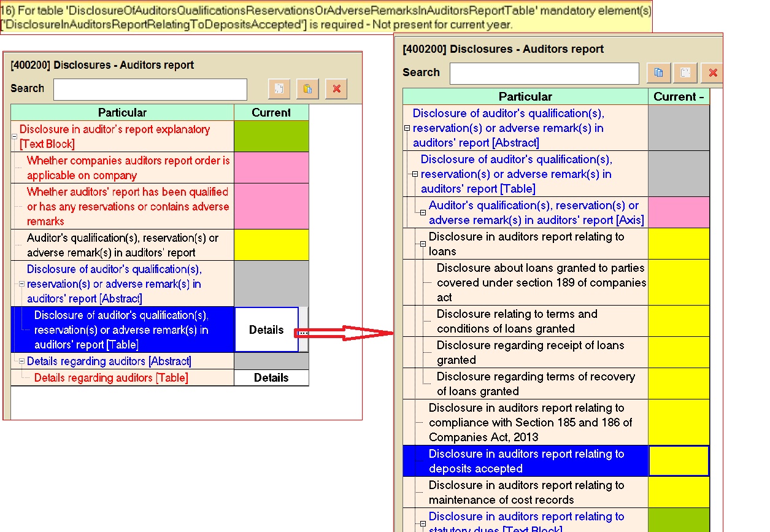Click the greyed copy icon in left panel
This screenshot has height=532, width=770.
[279, 89]
